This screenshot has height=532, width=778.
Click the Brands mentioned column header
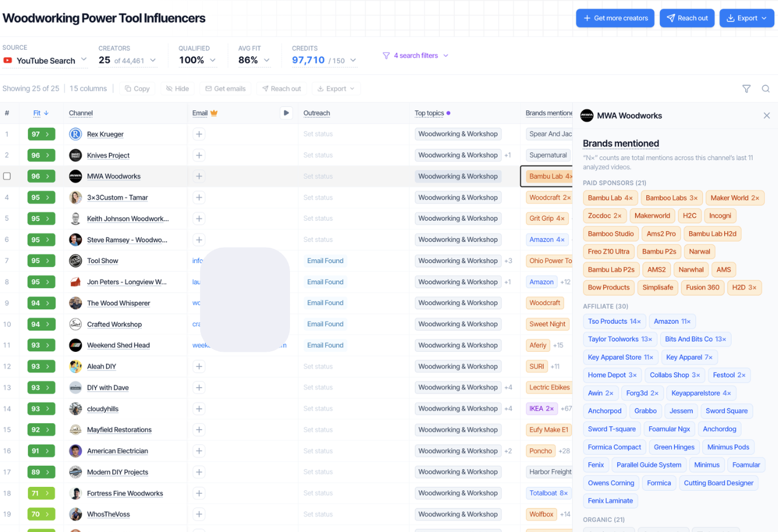point(549,113)
